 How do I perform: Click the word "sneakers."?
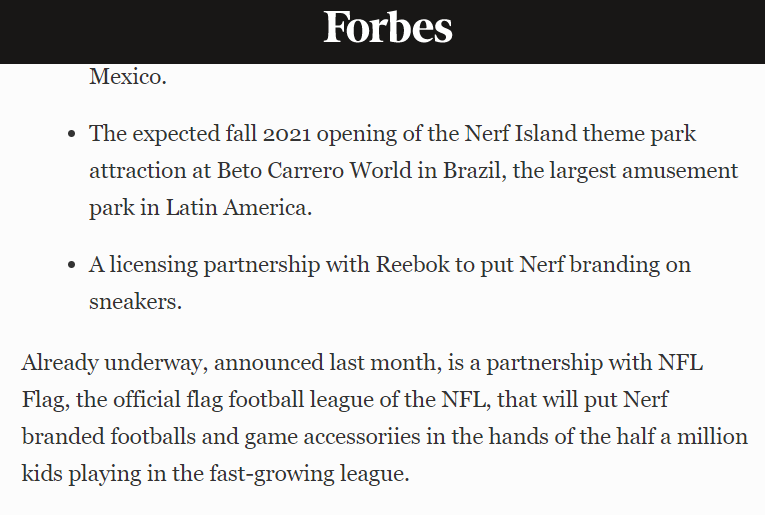pyautogui.click(x=136, y=302)
